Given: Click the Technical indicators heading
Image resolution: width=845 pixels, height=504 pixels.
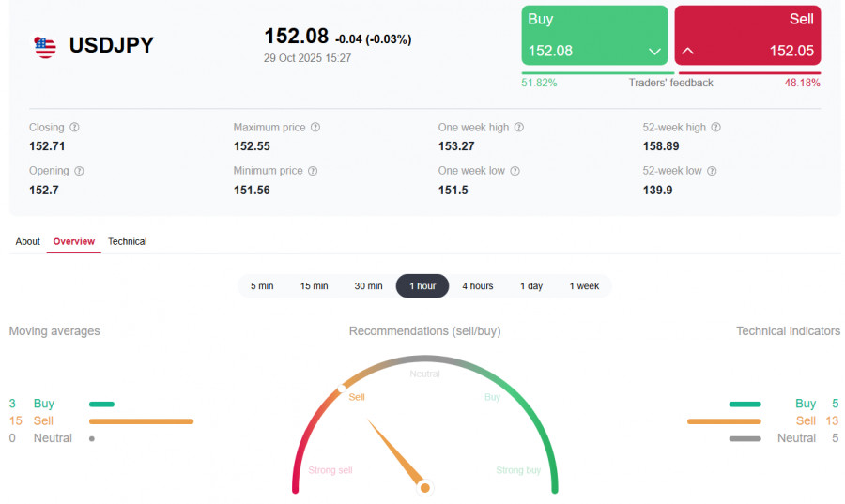Looking at the screenshot, I should (788, 331).
